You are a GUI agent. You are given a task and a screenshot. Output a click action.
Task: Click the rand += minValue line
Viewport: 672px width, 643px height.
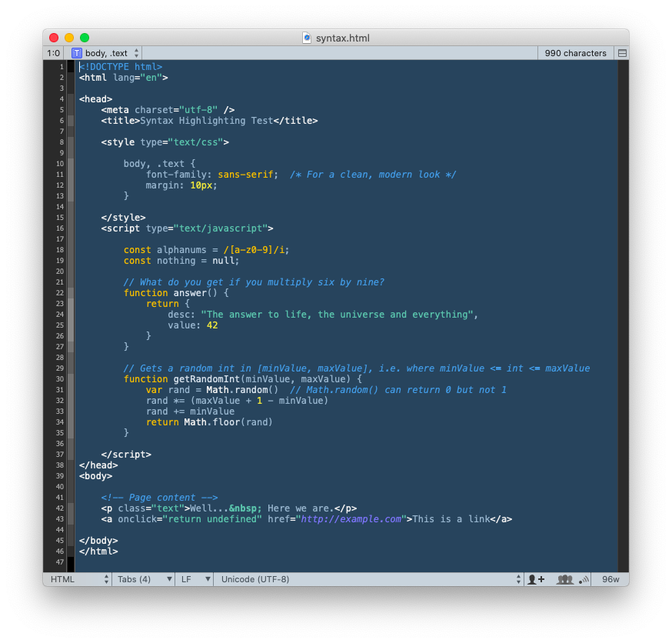pyautogui.click(x=190, y=411)
